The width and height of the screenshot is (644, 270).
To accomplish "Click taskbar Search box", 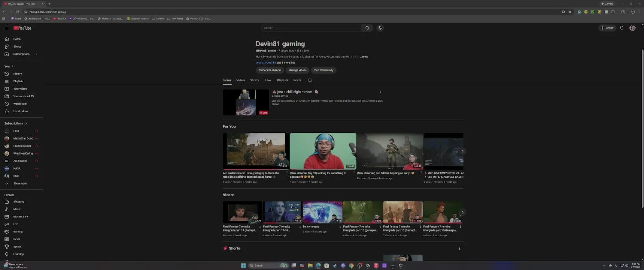I will 268,265.
